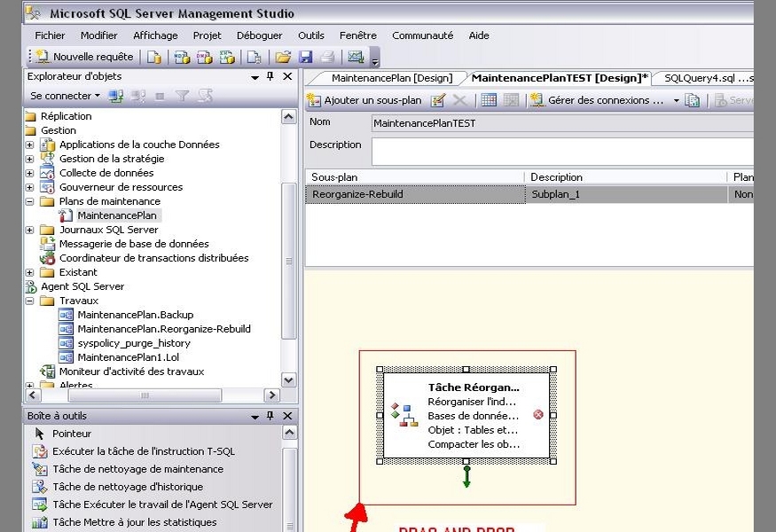Expand Applications de la couche Données node
The height and width of the screenshot is (532, 776).
(29, 145)
